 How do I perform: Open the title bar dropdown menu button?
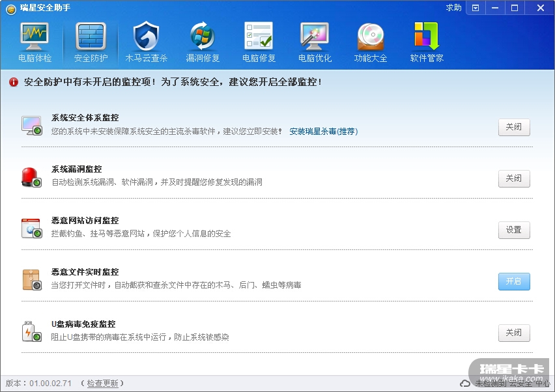[x=476, y=8]
